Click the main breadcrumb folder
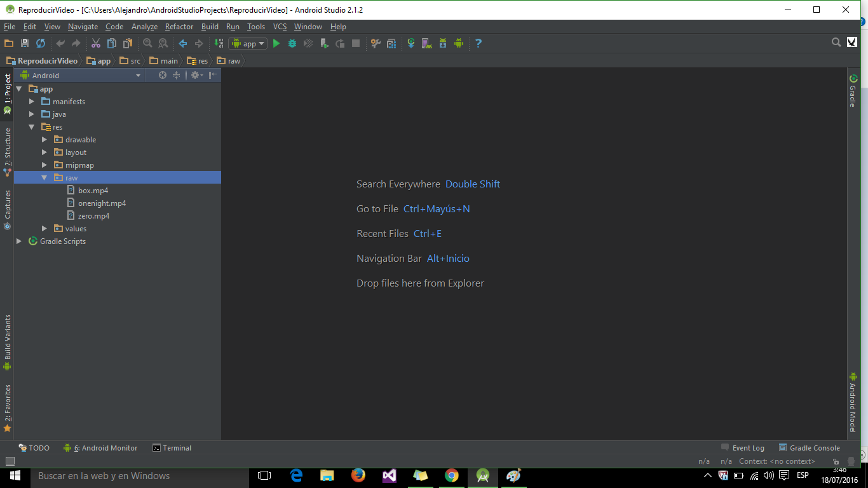The image size is (868, 488). 164,61
